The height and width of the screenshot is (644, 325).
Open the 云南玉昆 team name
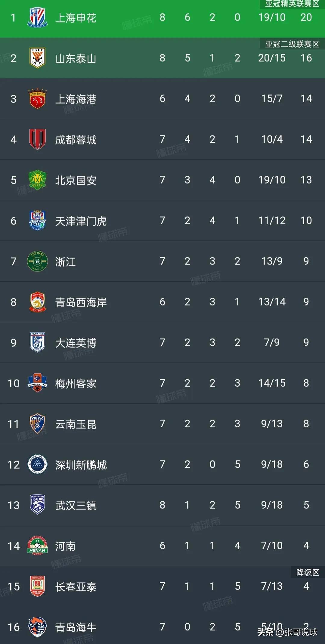point(76,424)
